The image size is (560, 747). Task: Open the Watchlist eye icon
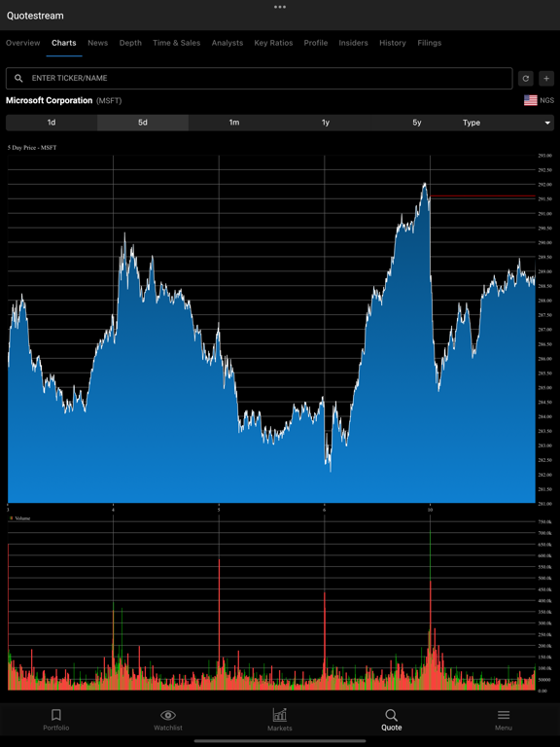click(x=167, y=715)
